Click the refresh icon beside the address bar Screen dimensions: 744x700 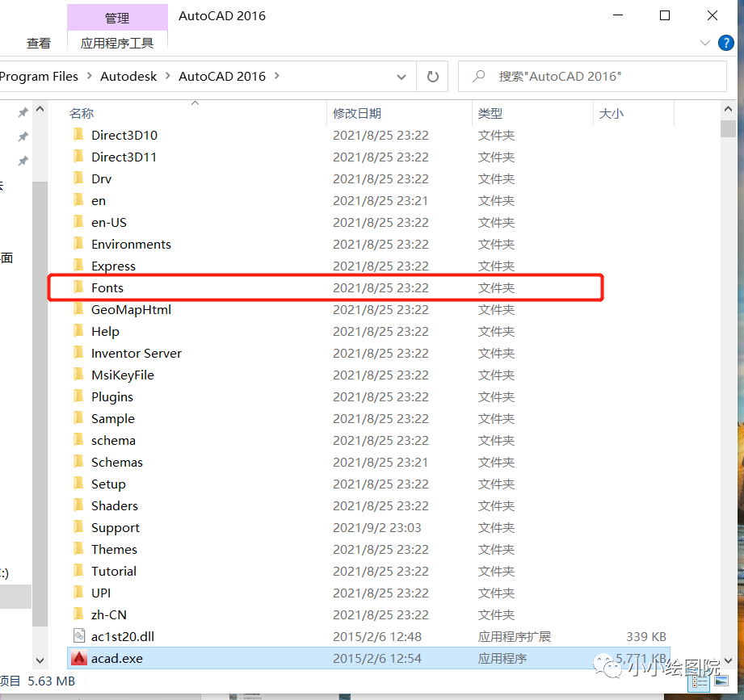pos(432,77)
